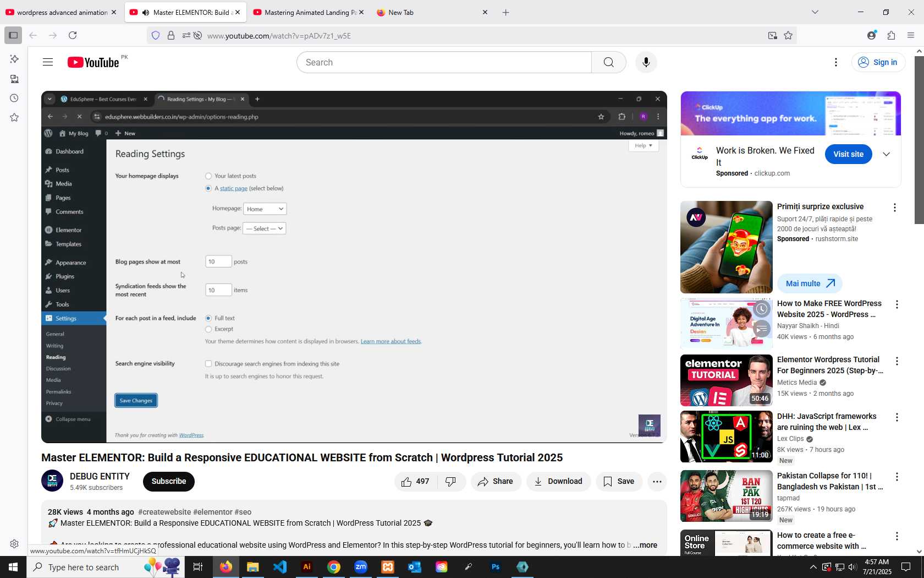This screenshot has height=578, width=924.
Task: Open the YouTube guide hamburger menu
Action: (x=48, y=62)
